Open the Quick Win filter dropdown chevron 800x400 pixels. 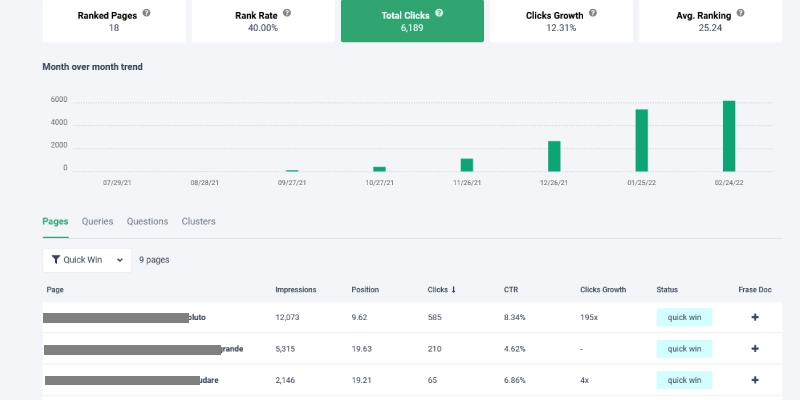point(120,260)
